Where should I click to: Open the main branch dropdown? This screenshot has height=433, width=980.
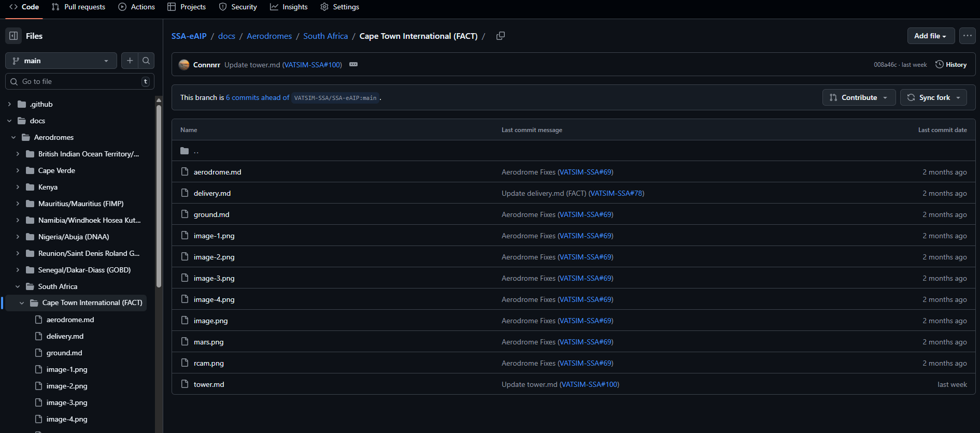coord(61,61)
